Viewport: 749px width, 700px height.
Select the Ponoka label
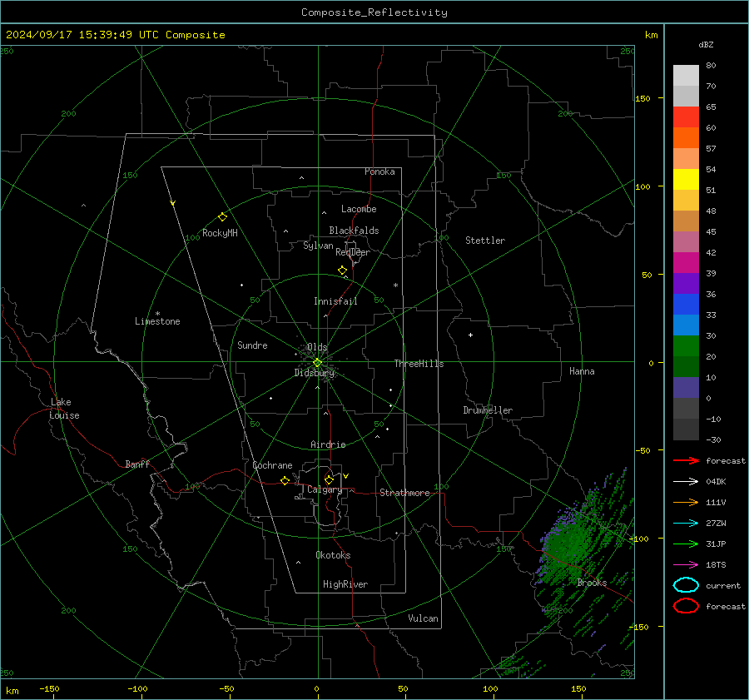coord(379,171)
